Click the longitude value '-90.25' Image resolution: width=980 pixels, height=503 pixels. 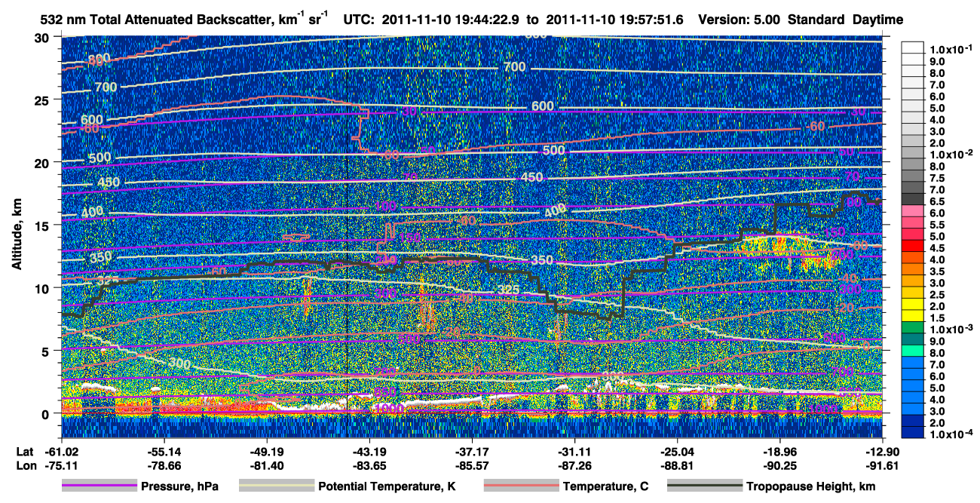point(780,466)
